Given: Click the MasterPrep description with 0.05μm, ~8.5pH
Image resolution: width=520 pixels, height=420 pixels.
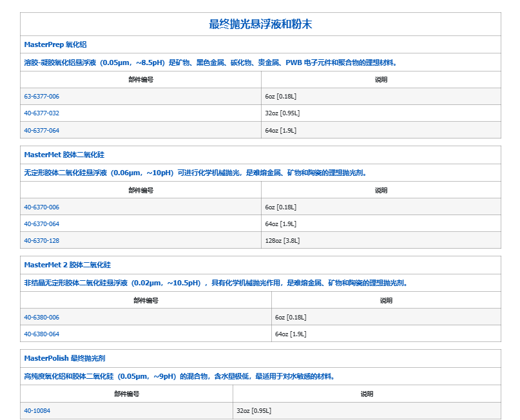Looking at the screenshot, I should pos(211,62).
